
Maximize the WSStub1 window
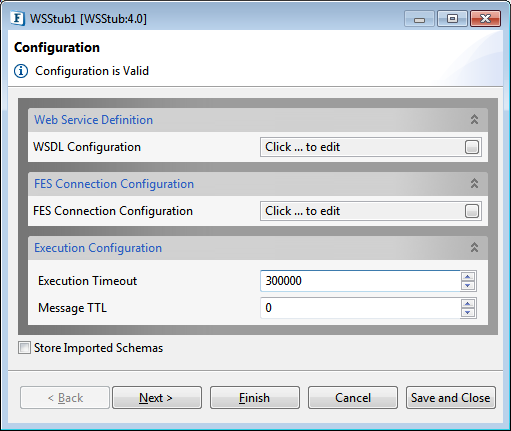pos(452,19)
